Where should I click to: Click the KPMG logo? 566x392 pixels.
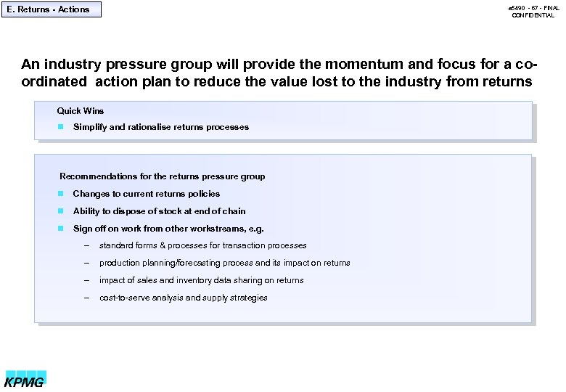(x=25, y=379)
